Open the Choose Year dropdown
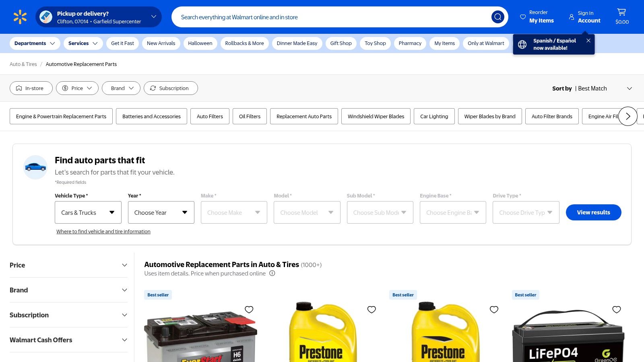644x362 pixels. click(x=161, y=212)
